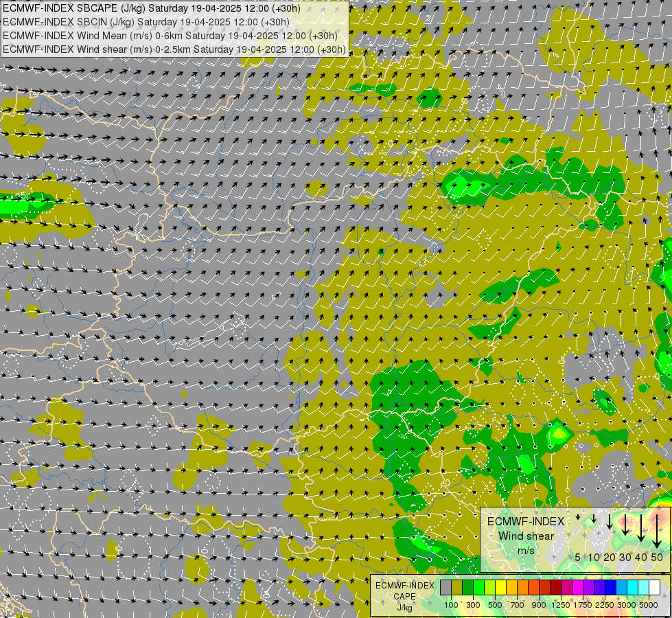Click the 300 value on CAPE scale
The height and width of the screenshot is (618, 672).
(473, 605)
